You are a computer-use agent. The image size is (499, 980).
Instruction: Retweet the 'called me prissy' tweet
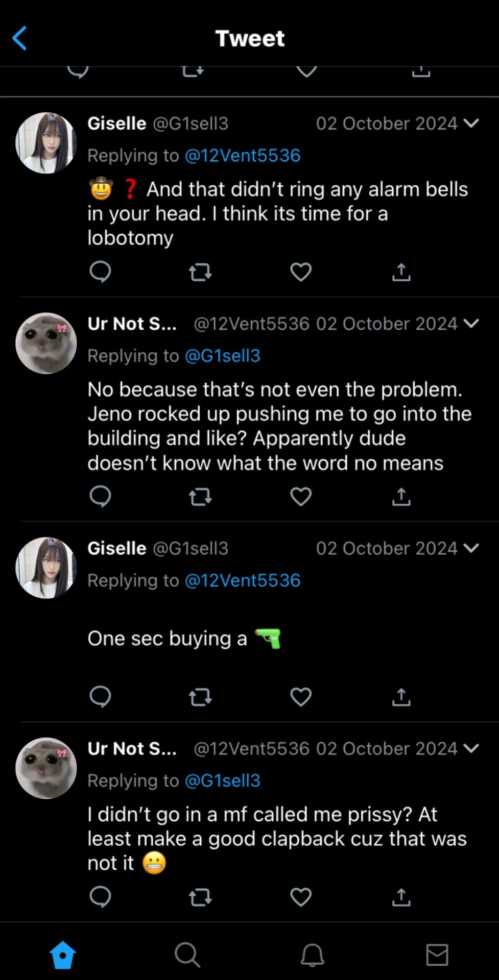(200, 897)
